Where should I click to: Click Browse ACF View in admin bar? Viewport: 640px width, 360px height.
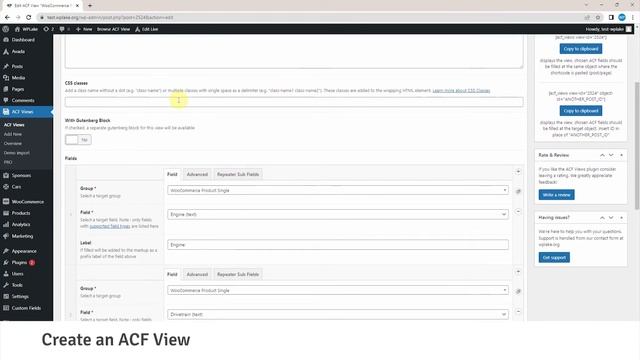point(113,29)
